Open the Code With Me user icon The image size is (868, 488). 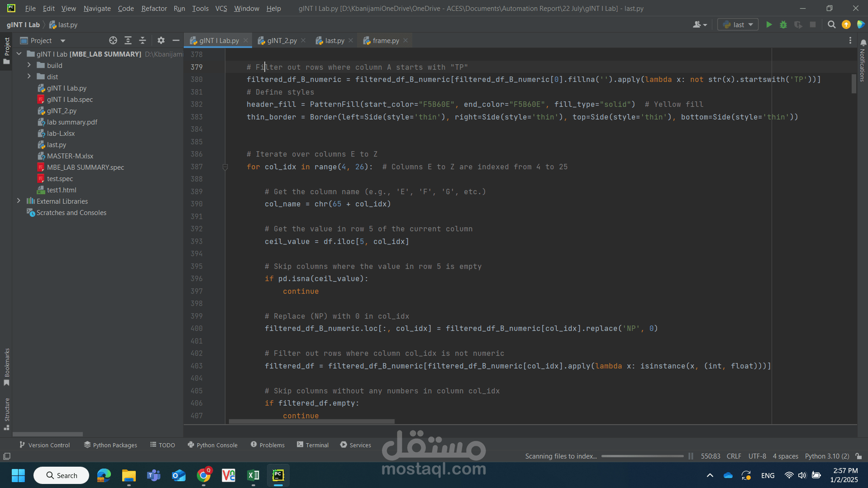pos(699,24)
